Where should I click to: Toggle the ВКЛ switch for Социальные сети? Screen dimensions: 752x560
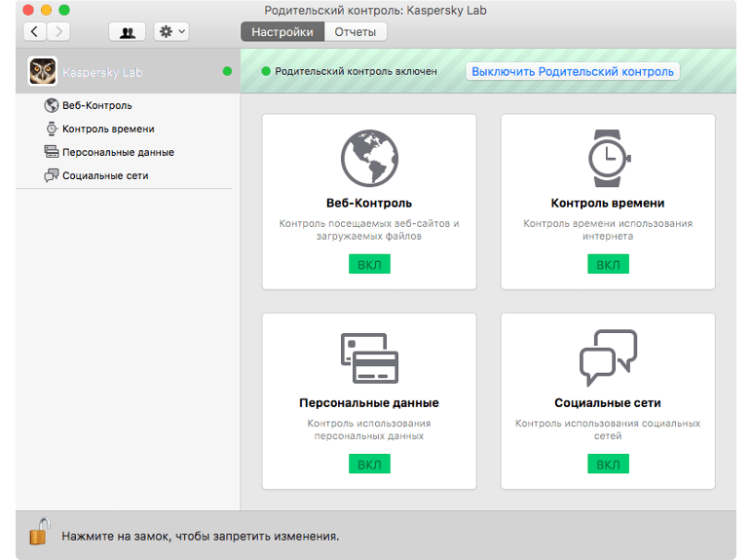point(608,465)
